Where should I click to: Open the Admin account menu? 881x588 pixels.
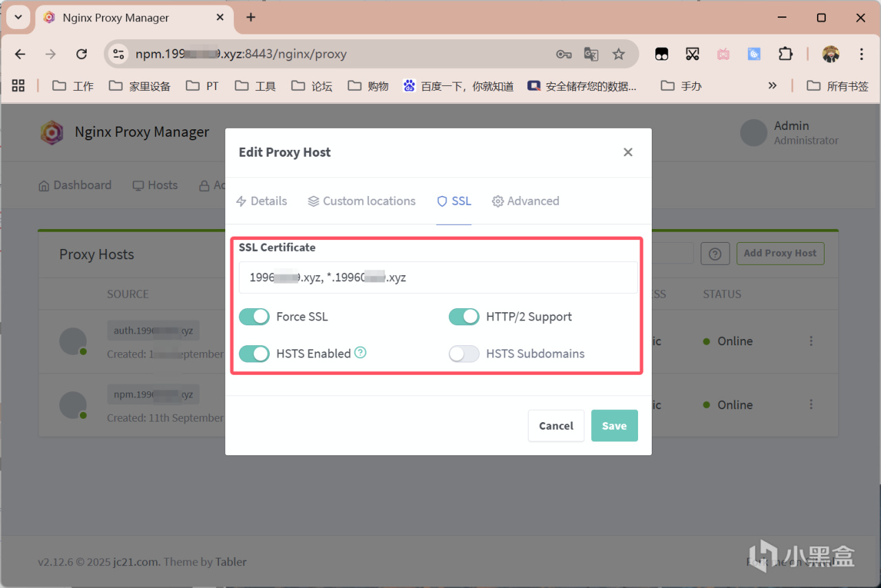pos(789,133)
